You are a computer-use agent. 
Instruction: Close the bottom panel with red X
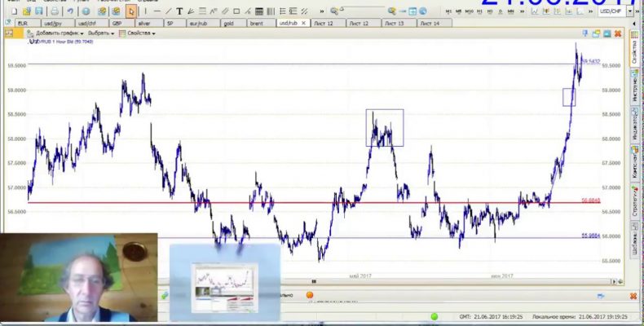[x=633, y=296]
